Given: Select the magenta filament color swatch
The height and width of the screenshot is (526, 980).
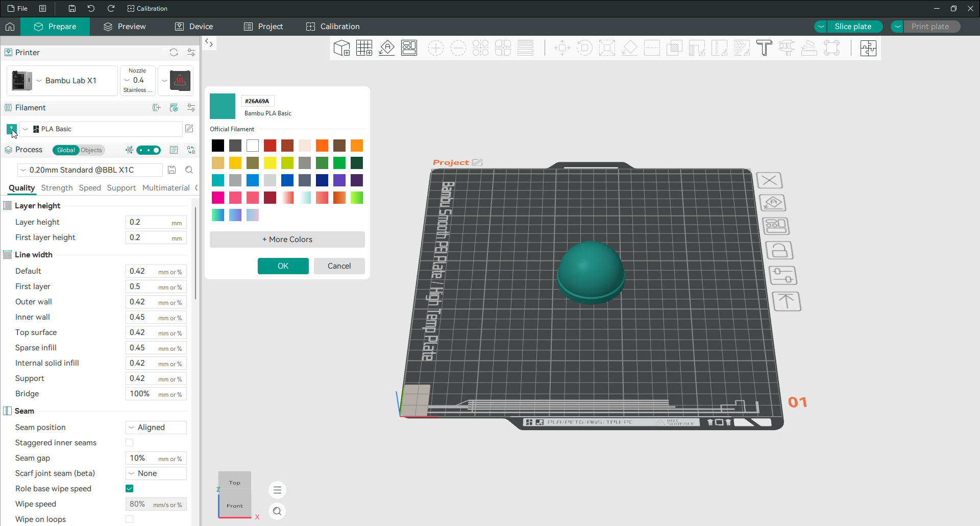Looking at the screenshot, I should coord(218,198).
